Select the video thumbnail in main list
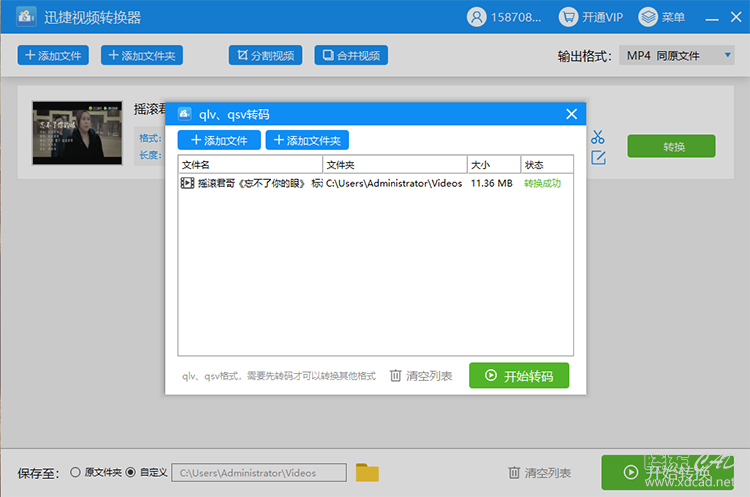 [77, 133]
